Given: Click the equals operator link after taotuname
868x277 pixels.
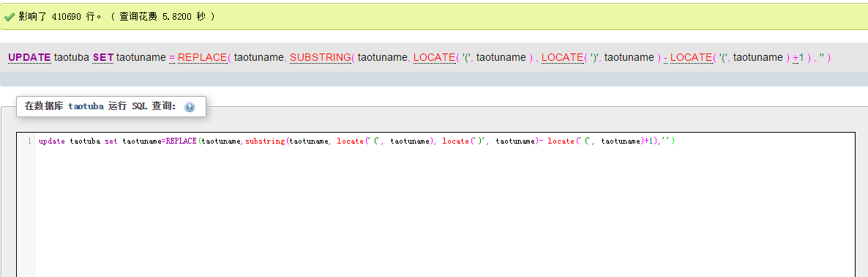Looking at the screenshot, I should (171, 57).
